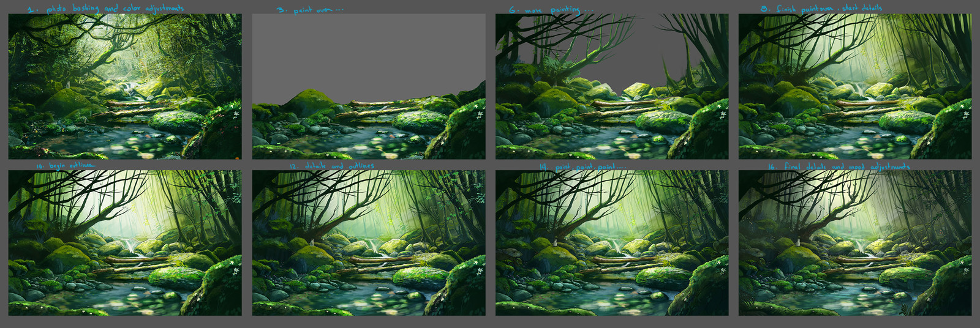This screenshot has width=980, height=328.
Task: Click the caption "6. more painting..."
Action: point(551,10)
